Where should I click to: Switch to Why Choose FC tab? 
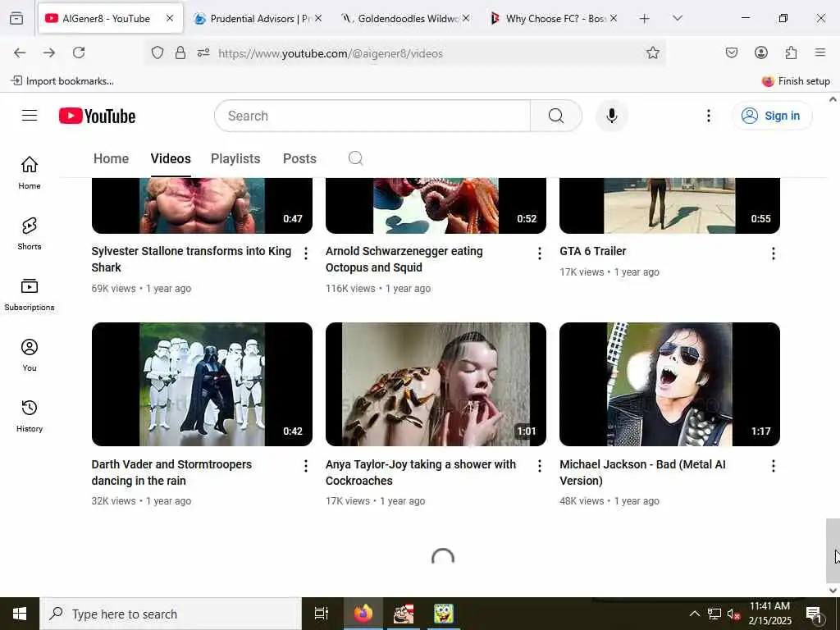(x=554, y=18)
